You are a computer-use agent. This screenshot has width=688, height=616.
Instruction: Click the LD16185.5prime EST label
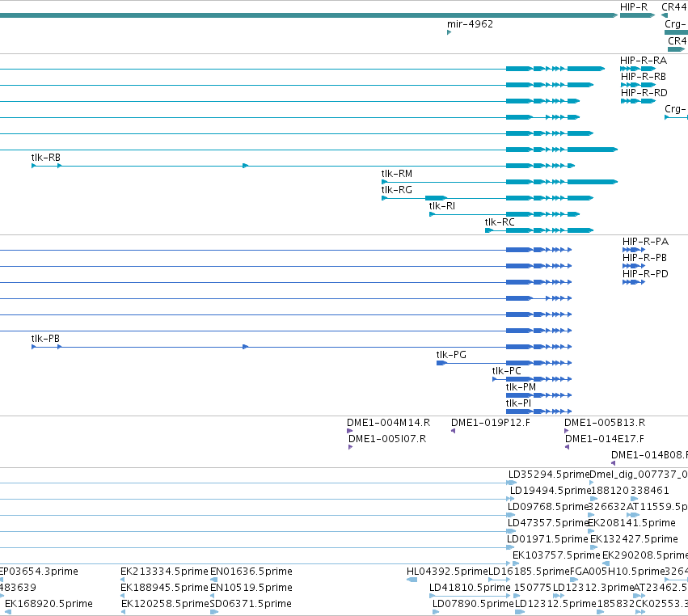click(x=529, y=572)
